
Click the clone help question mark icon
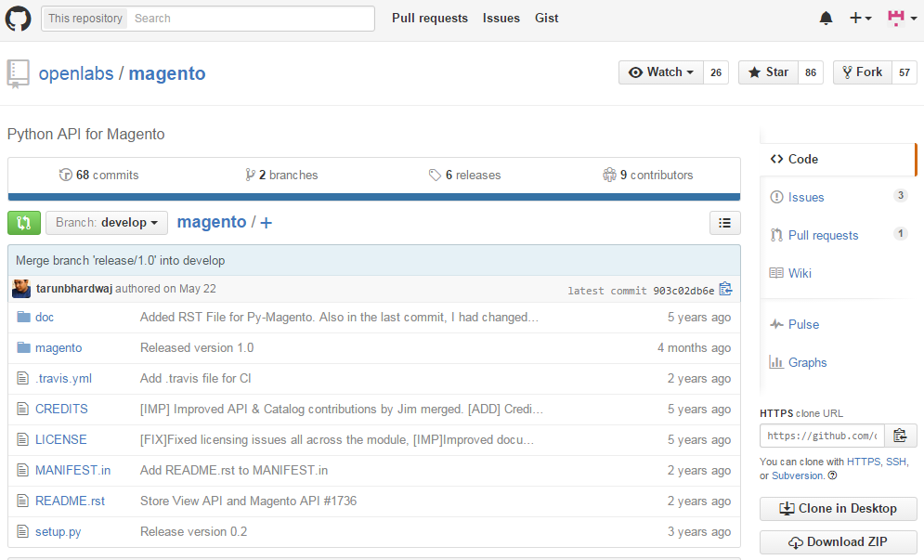(x=832, y=475)
